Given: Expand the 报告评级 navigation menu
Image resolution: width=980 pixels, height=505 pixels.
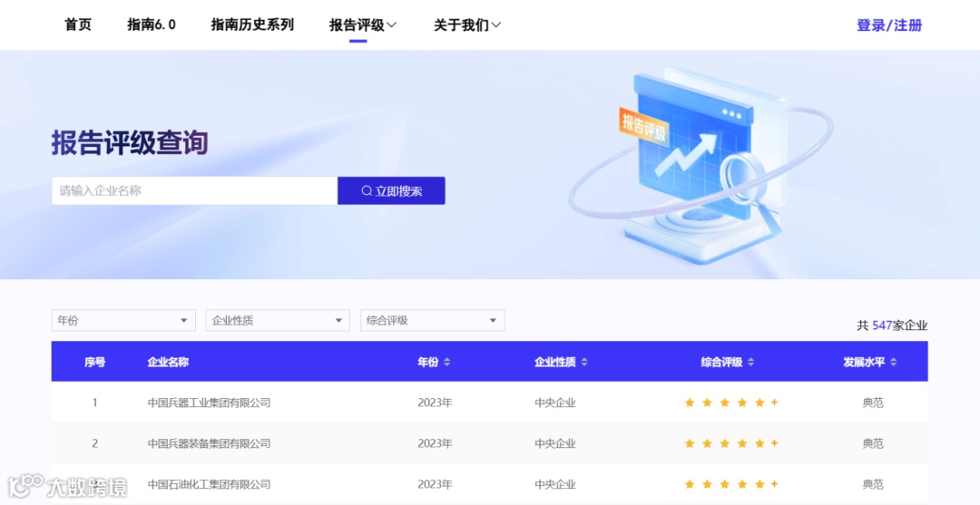Looking at the screenshot, I should click(x=363, y=25).
